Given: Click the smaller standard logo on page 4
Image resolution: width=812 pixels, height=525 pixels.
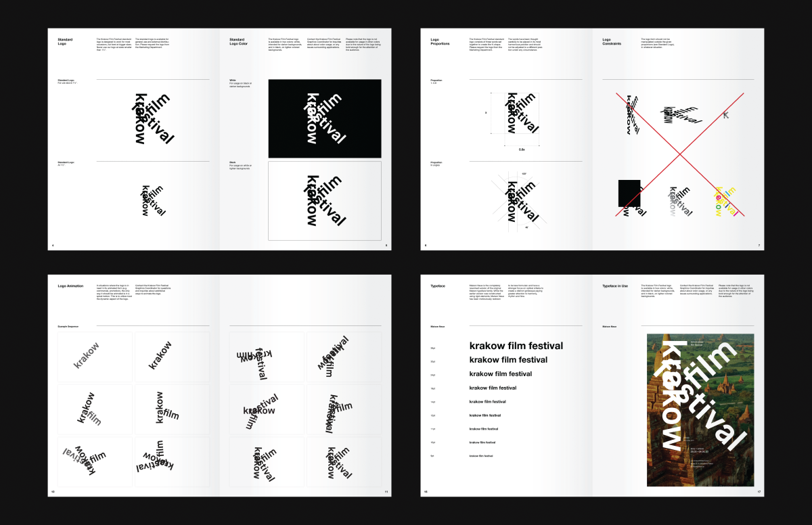Looking at the screenshot, I should click(x=153, y=200).
